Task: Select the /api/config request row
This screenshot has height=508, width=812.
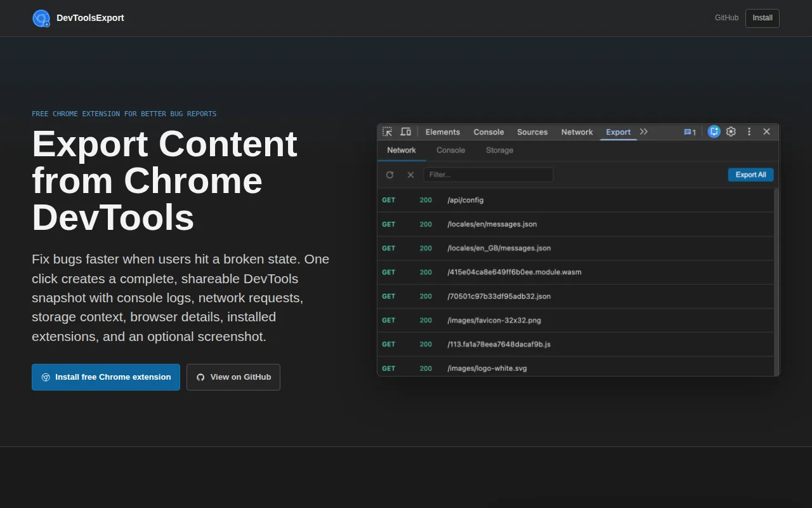Action: pyautogui.click(x=575, y=200)
